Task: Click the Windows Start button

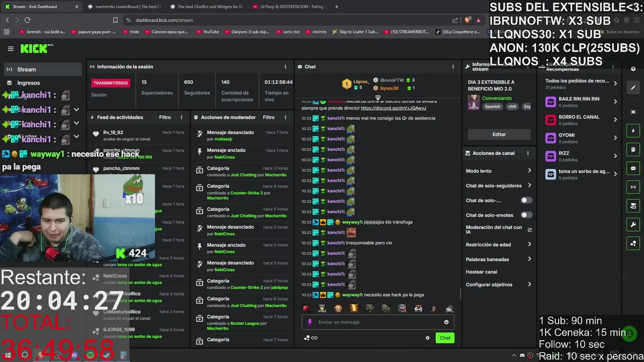Action: (8, 355)
